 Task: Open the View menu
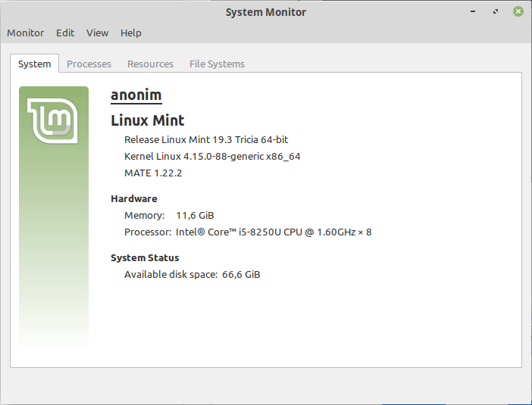pyautogui.click(x=97, y=33)
